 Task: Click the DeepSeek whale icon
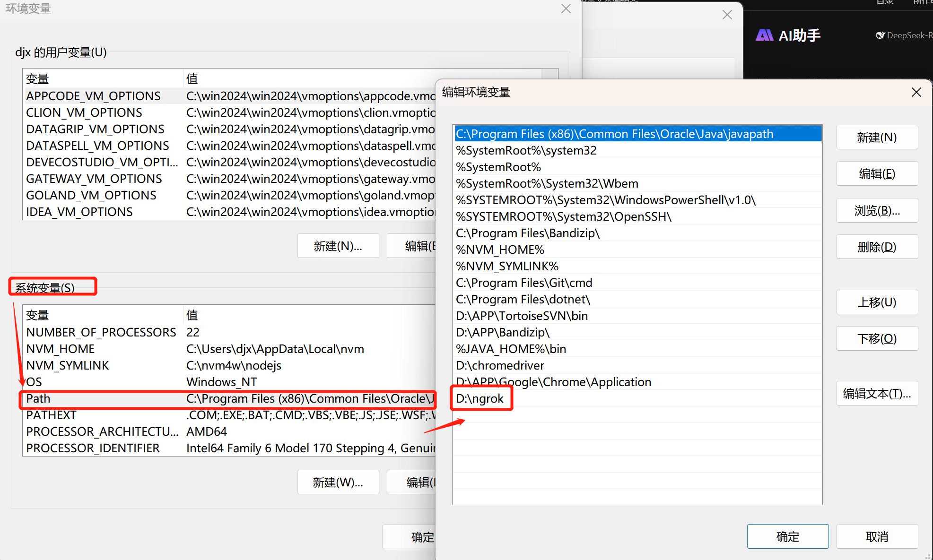[880, 35]
